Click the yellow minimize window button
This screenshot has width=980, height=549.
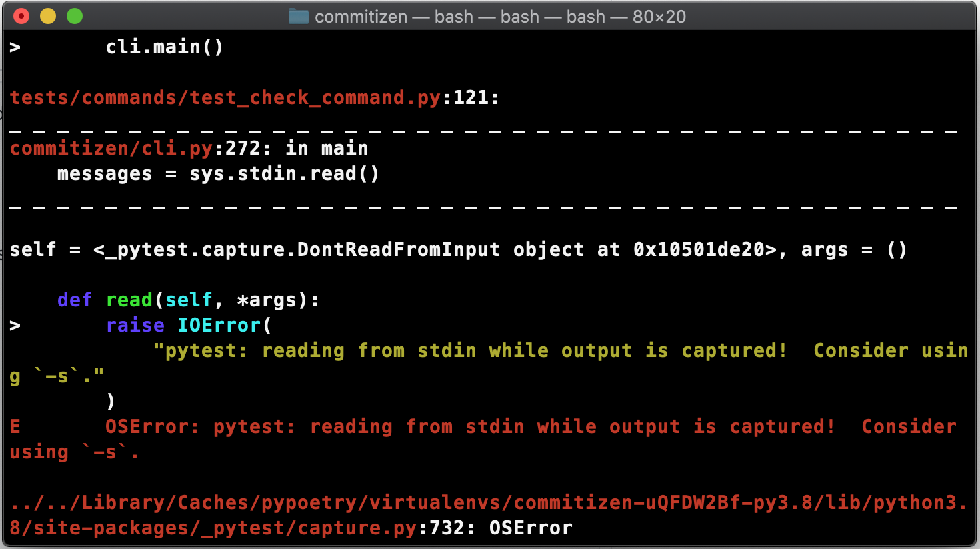click(48, 16)
